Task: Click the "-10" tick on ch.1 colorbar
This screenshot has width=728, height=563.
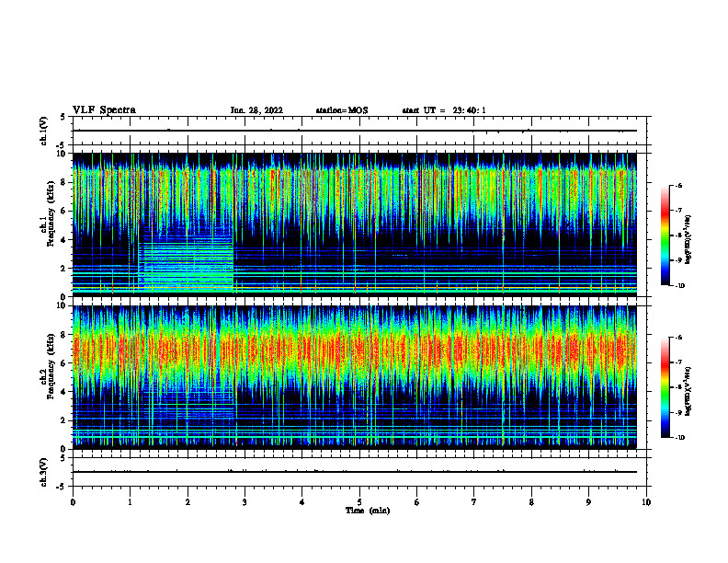Action: [x=679, y=286]
